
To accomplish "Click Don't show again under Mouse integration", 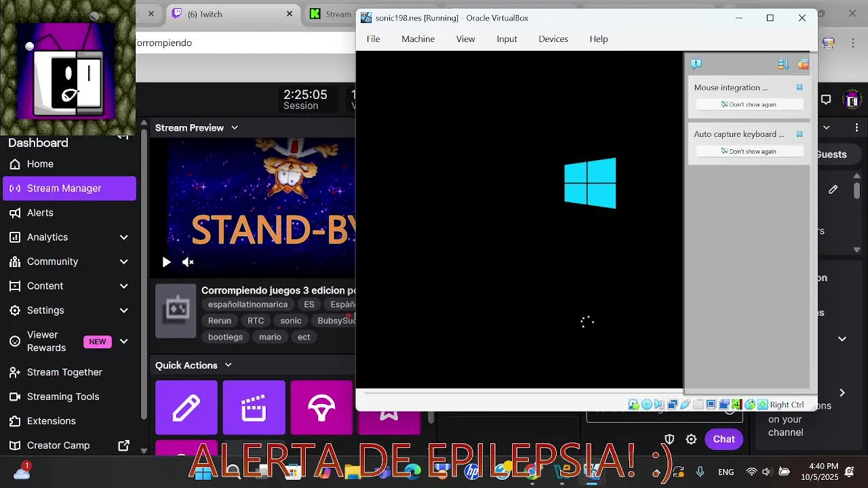I will (749, 104).
